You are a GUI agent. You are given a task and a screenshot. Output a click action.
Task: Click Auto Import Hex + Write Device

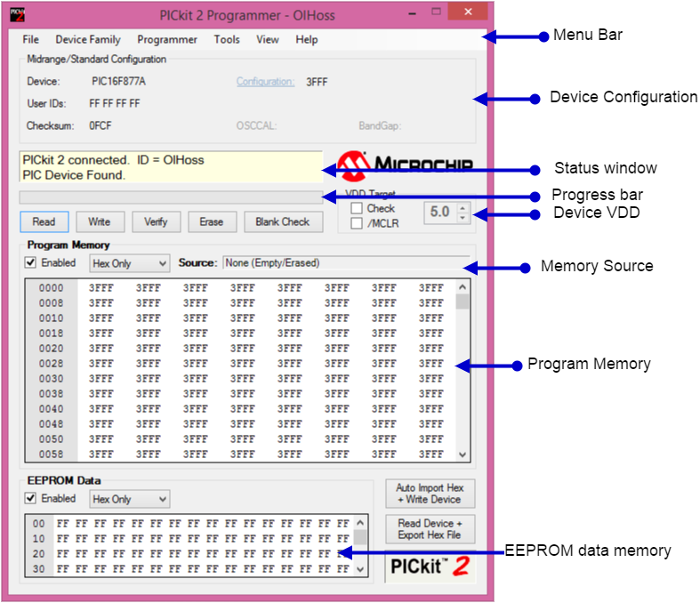pyautogui.click(x=430, y=494)
